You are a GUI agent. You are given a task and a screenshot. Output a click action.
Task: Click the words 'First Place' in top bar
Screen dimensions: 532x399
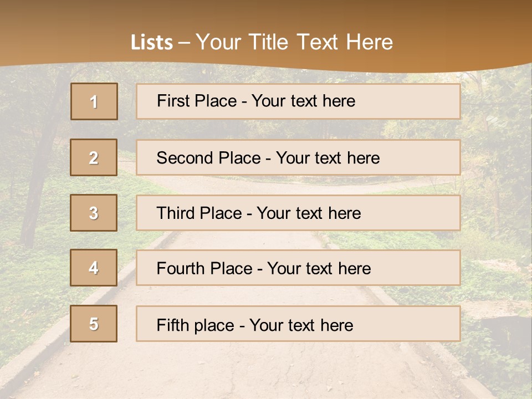pyautogui.click(x=197, y=101)
